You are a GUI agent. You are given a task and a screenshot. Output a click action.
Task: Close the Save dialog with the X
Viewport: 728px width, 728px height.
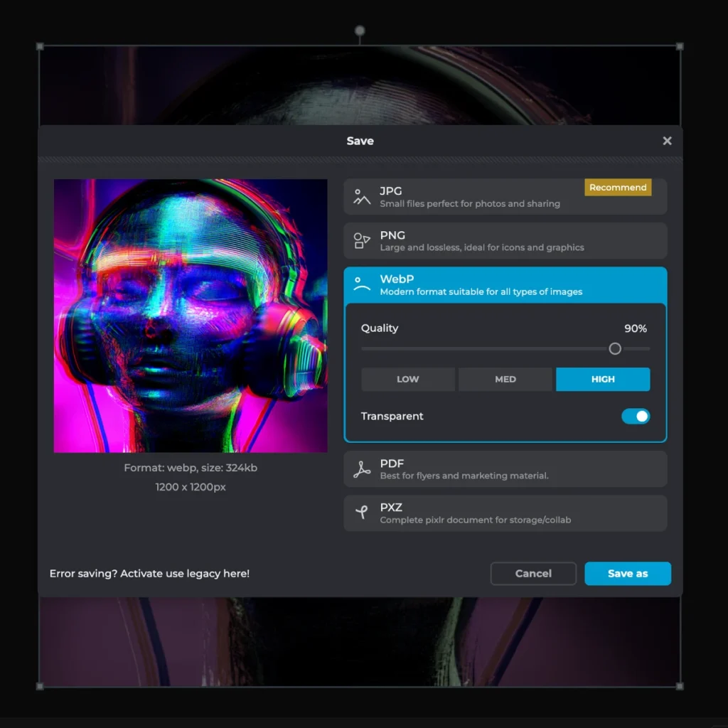pos(667,141)
